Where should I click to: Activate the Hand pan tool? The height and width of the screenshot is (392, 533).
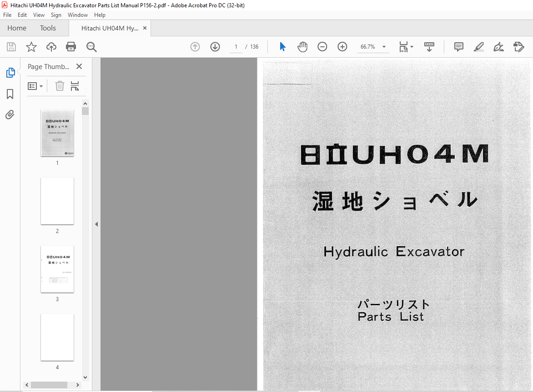coord(302,47)
